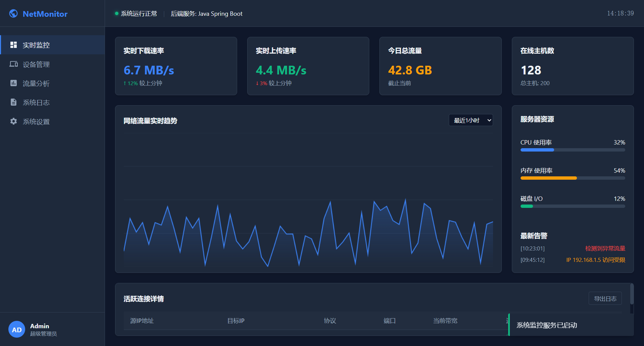Open the 设备管理 menu item
Screen dimensions: 644x346
tap(36, 64)
